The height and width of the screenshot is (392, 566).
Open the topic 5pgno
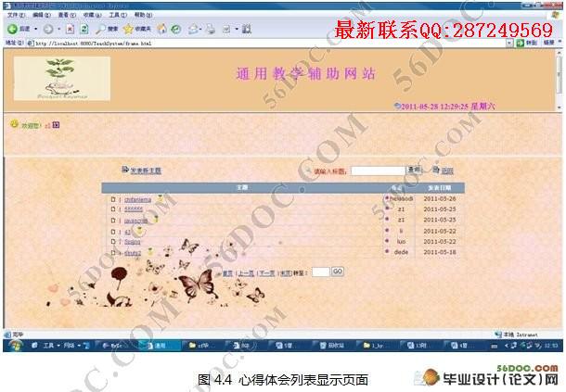132,242
